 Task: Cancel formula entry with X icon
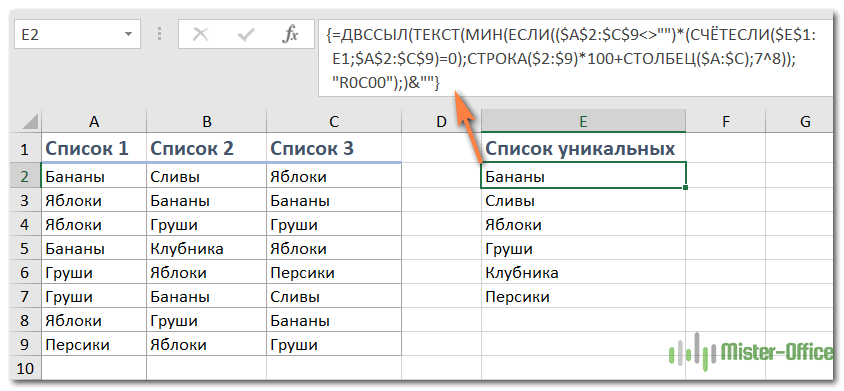click(201, 35)
